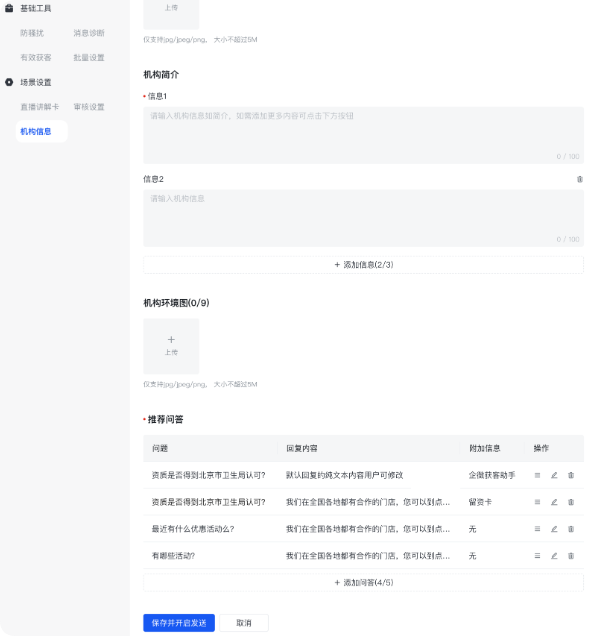
Task: Delete the 有哪些活动 row
Action: (x=571, y=556)
